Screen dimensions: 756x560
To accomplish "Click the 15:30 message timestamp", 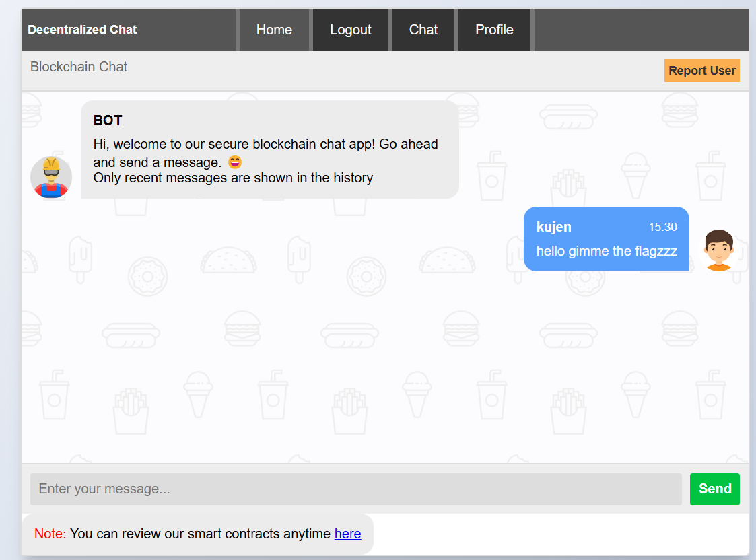I will pos(662,228).
